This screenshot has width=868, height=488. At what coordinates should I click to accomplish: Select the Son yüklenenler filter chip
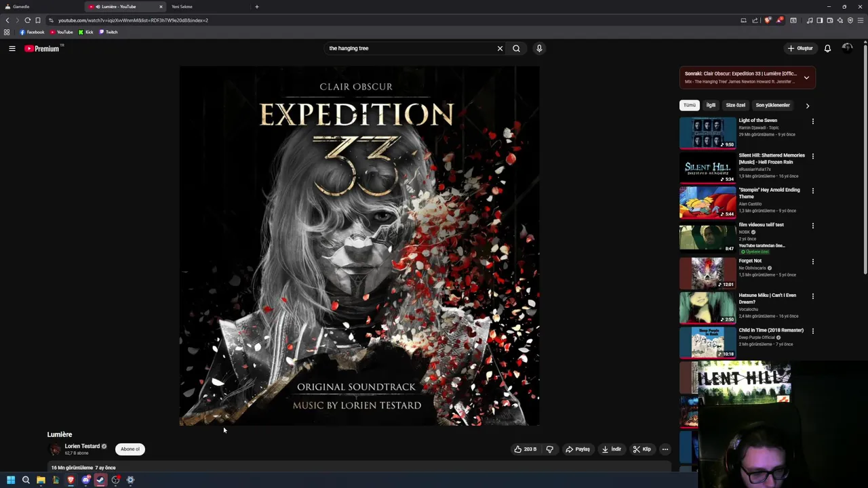772,105
